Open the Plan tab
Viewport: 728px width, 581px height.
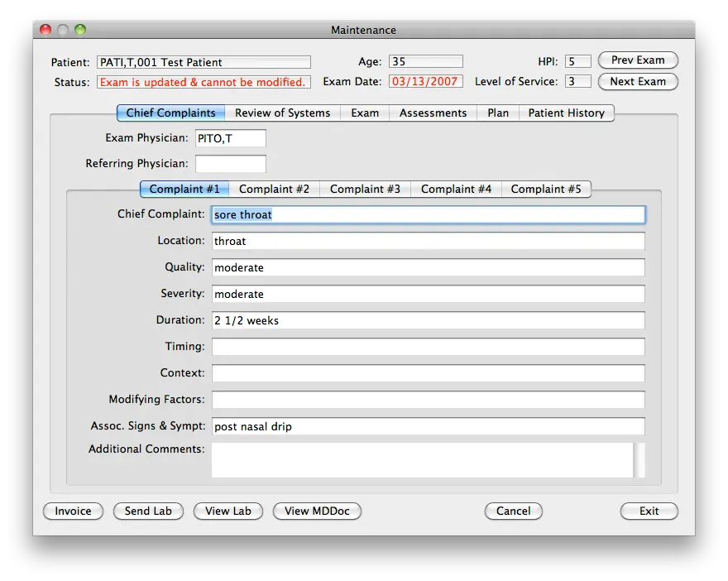point(497,113)
